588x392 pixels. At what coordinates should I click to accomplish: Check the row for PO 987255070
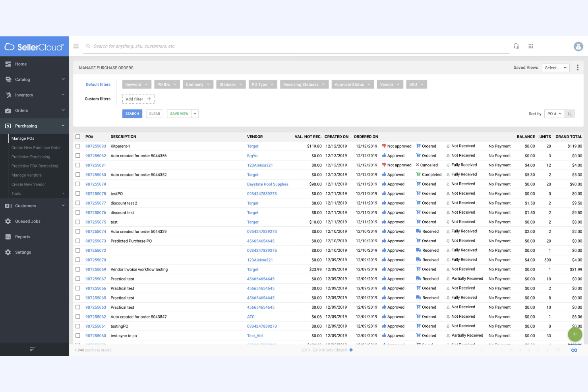(77, 260)
